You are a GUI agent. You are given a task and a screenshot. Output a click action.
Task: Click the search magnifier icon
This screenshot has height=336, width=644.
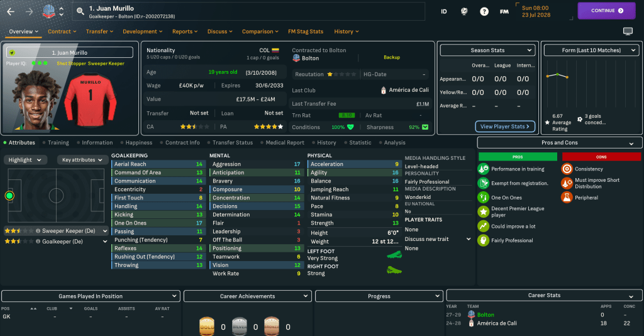click(79, 11)
